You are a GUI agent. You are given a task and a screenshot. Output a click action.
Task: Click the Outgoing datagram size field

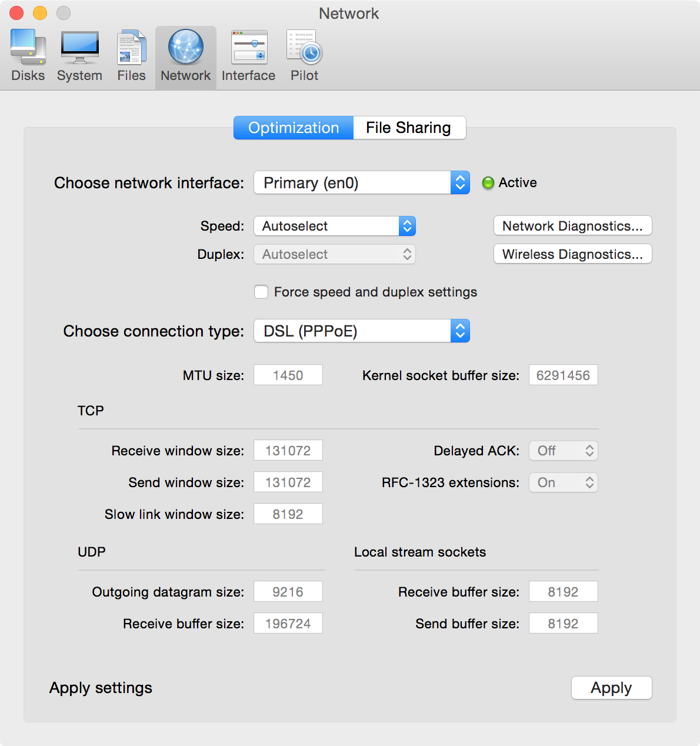288,592
